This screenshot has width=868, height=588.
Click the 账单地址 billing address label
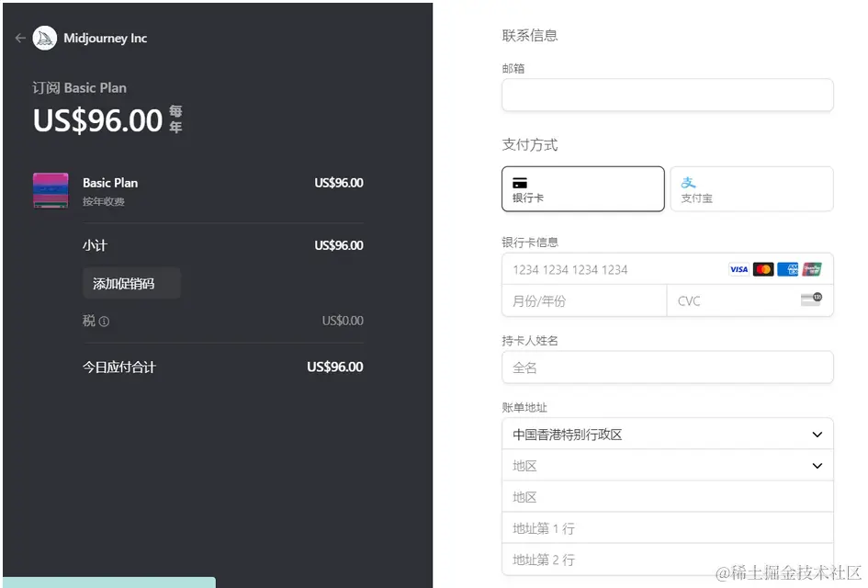click(x=524, y=408)
